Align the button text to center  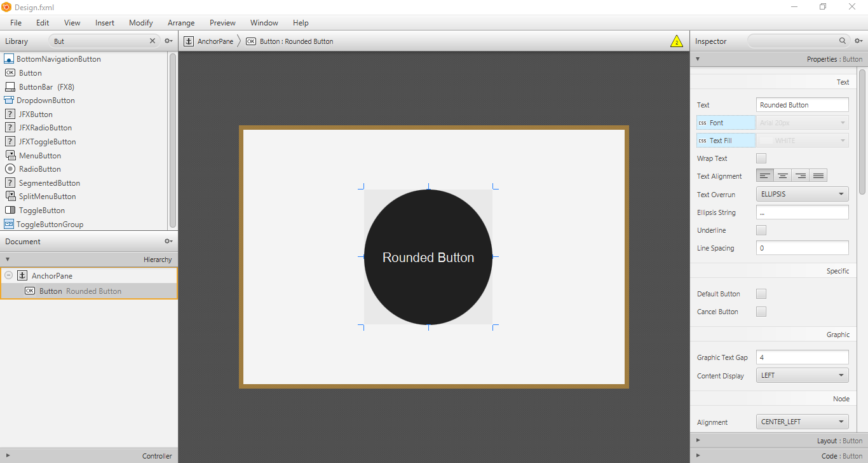pos(782,176)
